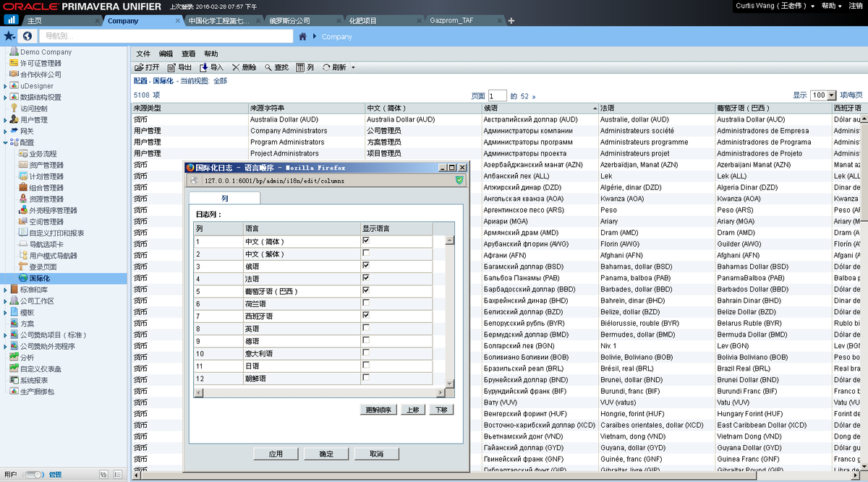Click the page number input field
This screenshot has width=868, height=482.
point(497,95)
